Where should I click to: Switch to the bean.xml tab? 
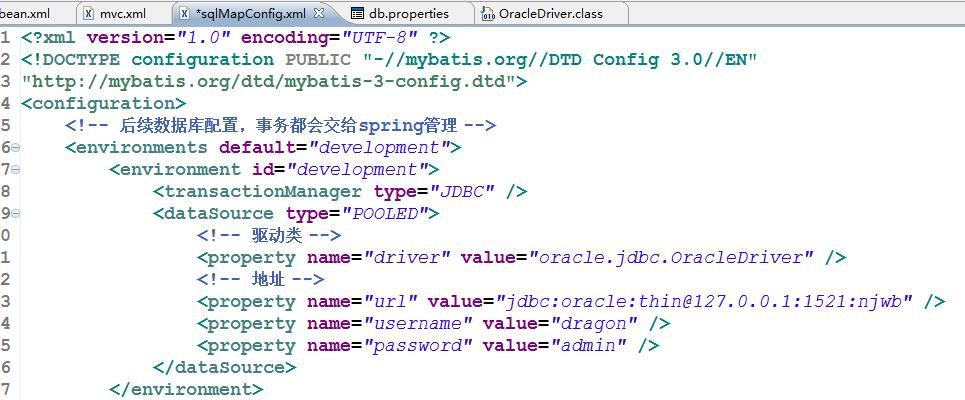(x=24, y=14)
